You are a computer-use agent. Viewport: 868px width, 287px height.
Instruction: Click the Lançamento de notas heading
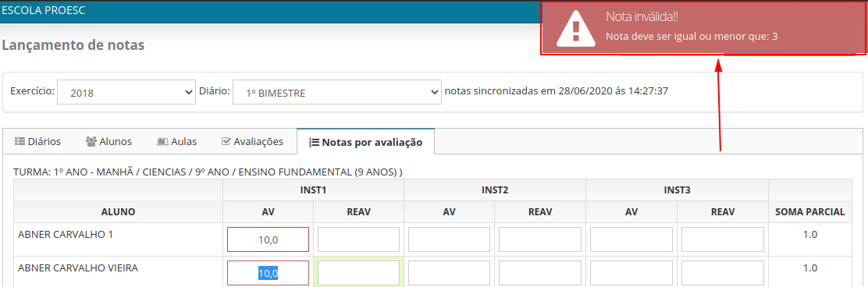pyautogui.click(x=73, y=45)
